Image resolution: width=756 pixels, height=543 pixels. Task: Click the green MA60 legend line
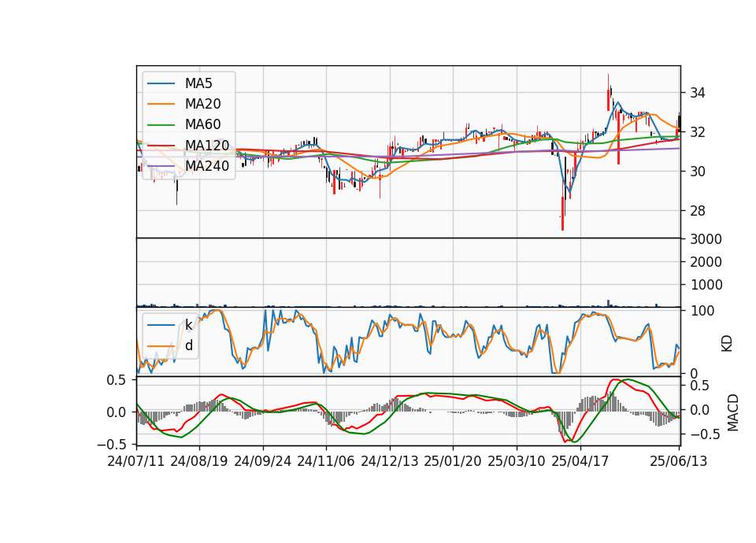point(161,125)
